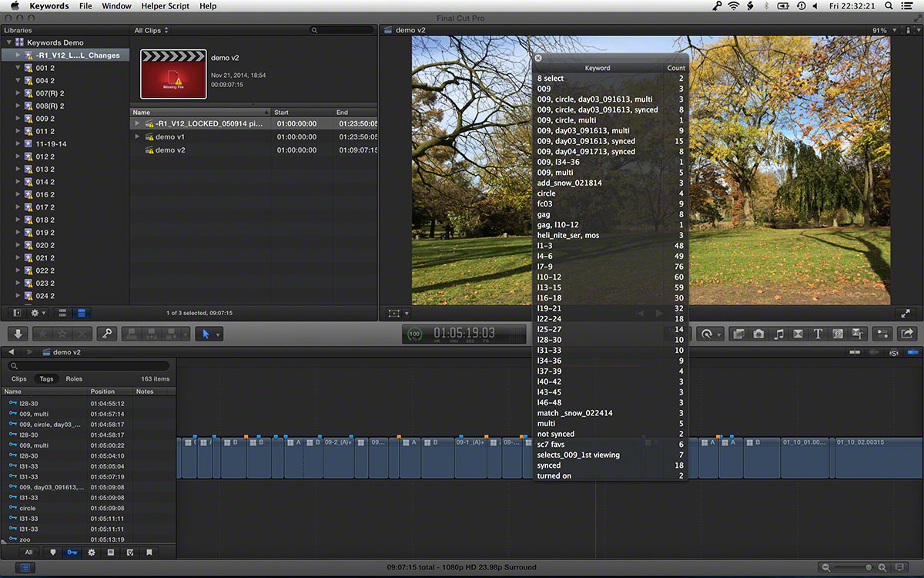Show the Inspector sliders button
Viewport: 924px width, 578px height.
pos(882,334)
